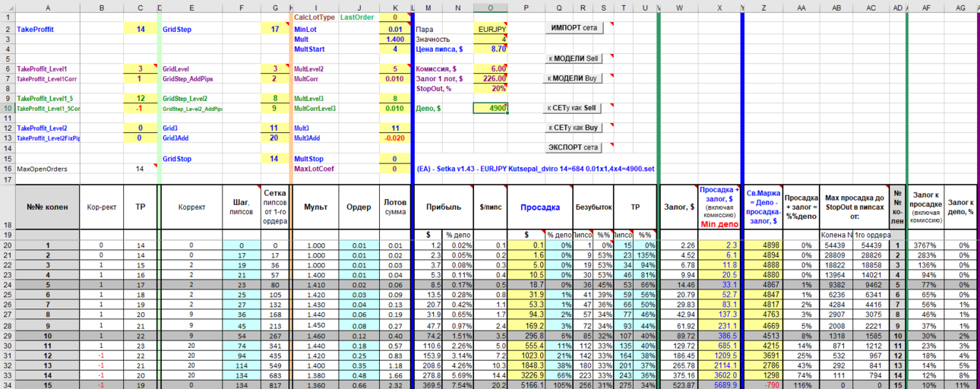
Task: Select column O header
Action: point(490,7)
